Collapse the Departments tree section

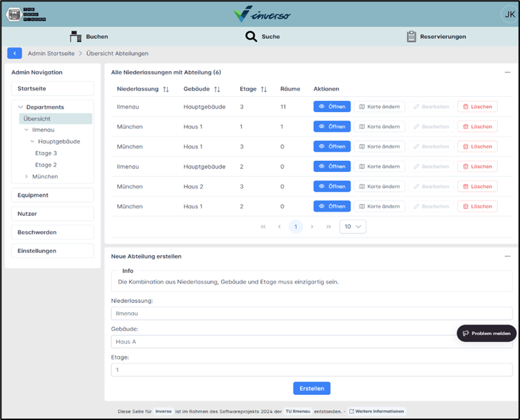point(20,107)
